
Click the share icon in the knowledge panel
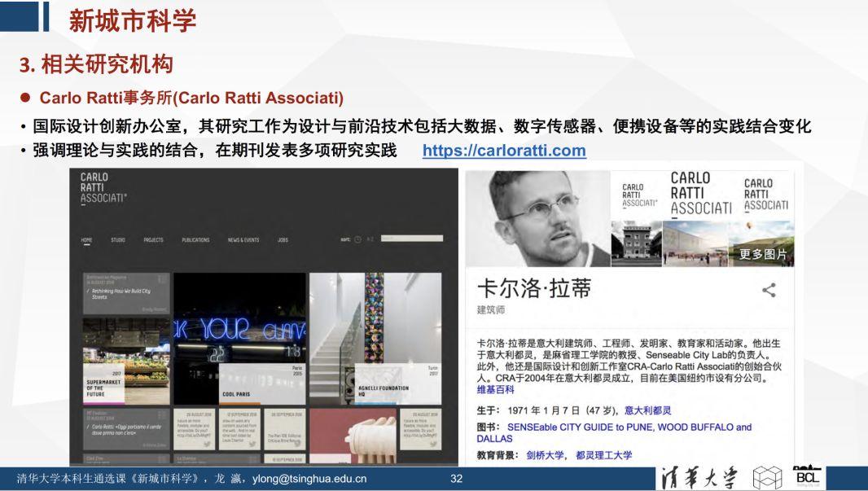[769, 290]
